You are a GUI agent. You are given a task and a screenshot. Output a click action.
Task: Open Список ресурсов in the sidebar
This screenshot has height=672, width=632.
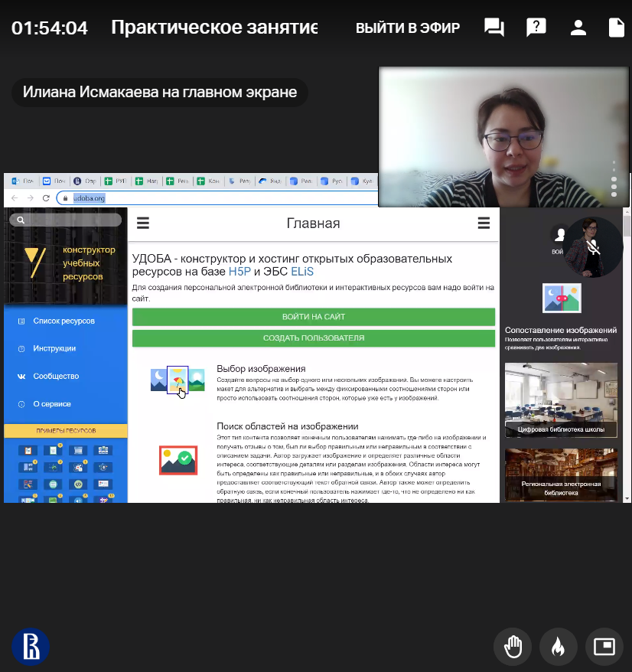64,321
